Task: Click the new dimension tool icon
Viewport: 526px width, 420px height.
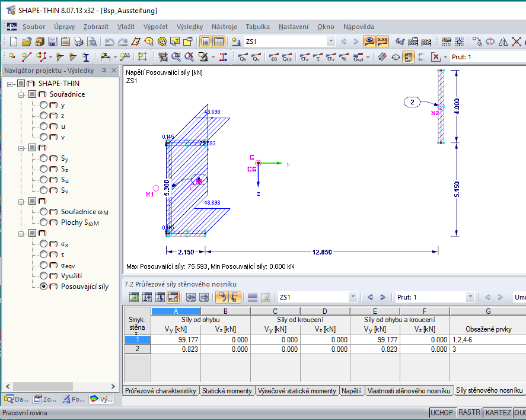Action: click(x=106, y=57)
